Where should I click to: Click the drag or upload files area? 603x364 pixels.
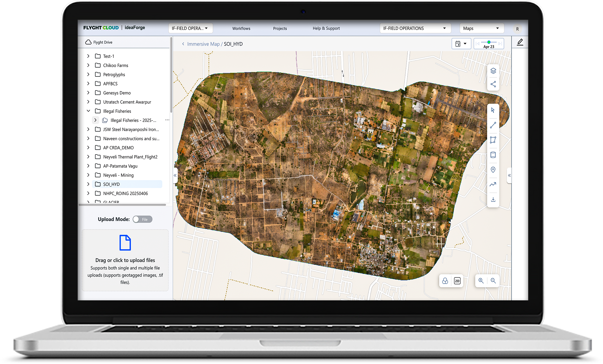tap(125, 260)
